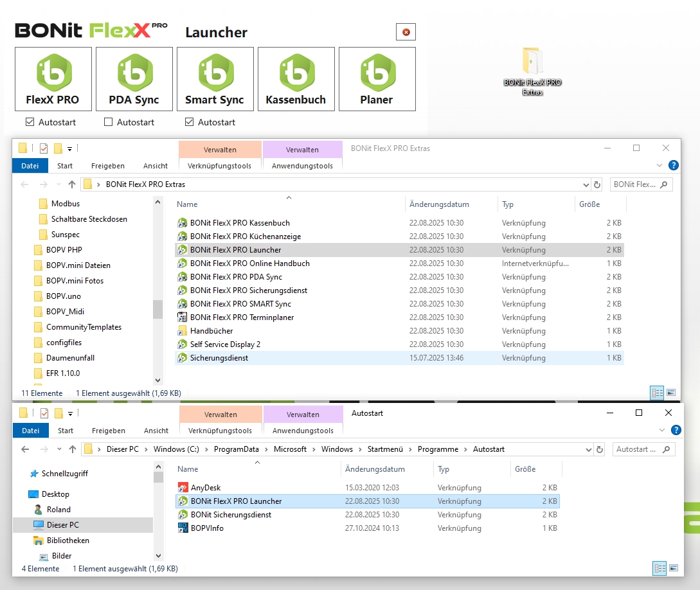Click ProgramData in Autostart breadcrumb path
The height and width of the screenshot is (590, 700).
[x=236, y=449]
